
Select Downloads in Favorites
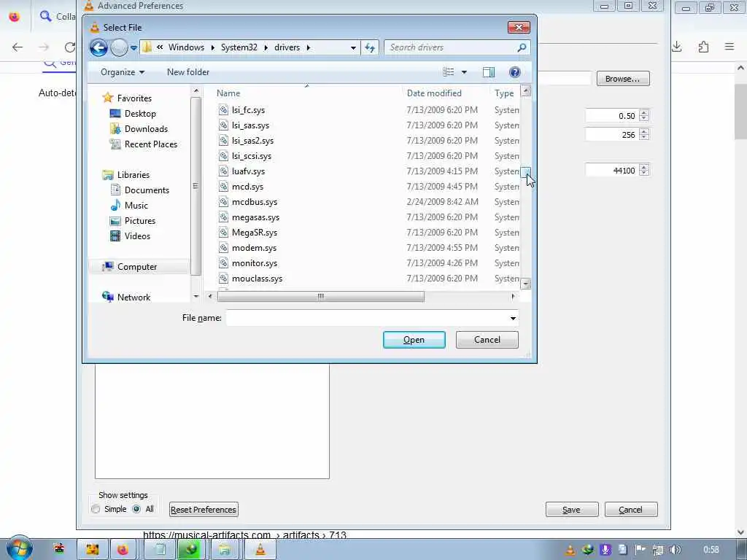pos(146,128)
